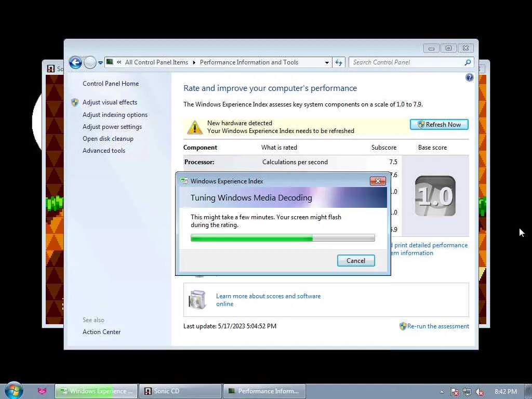Click the pink fox taskbar icon

[x=42, y=391]
